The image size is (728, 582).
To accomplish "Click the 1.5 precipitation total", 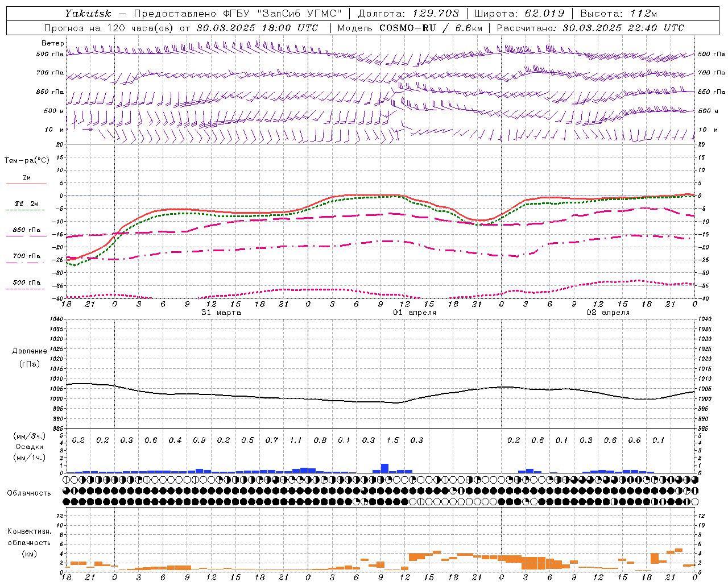I will [x=393, y=440].
